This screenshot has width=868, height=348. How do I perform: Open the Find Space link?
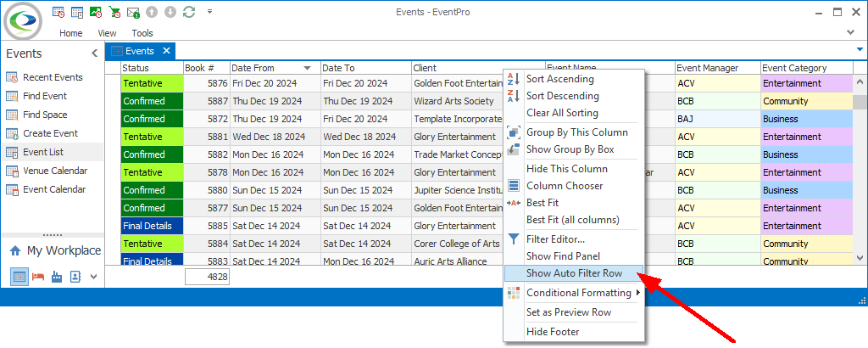tap(45, 115)
